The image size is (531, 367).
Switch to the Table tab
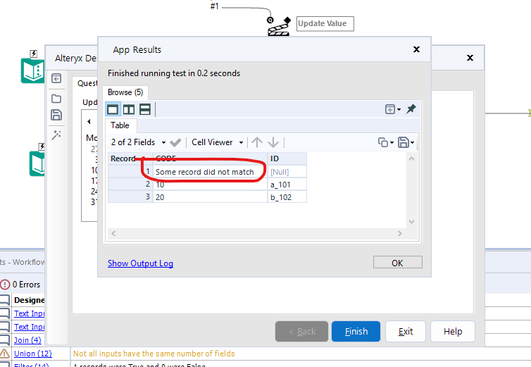(120, 125)
